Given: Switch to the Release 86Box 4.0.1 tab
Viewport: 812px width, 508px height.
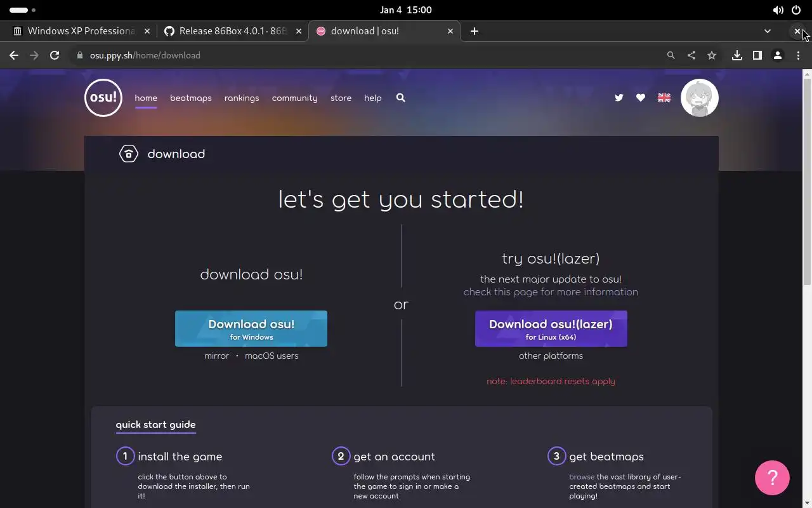Looking at the screenshot, I should point(233,31).
